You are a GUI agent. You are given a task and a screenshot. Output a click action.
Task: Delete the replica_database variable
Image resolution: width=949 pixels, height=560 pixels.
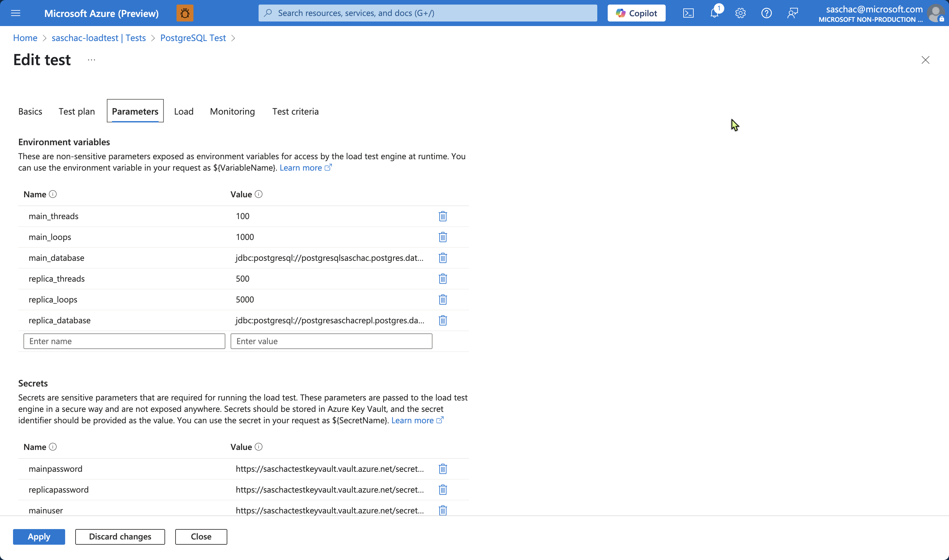click(x=443, y=320)
